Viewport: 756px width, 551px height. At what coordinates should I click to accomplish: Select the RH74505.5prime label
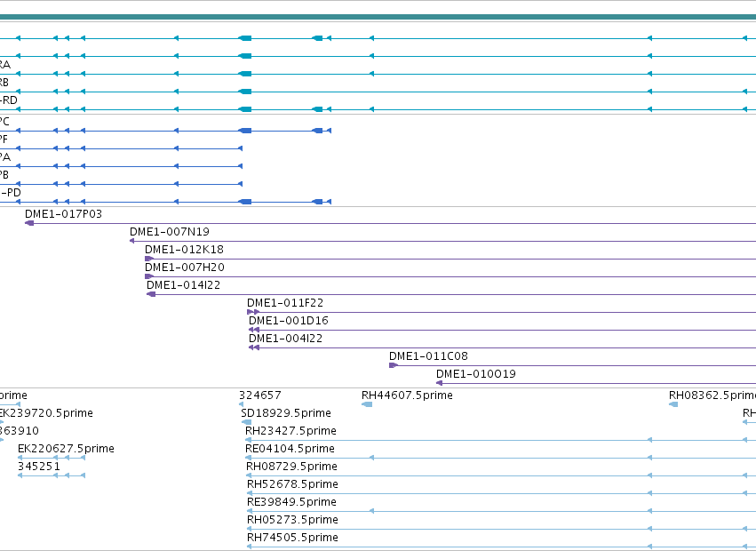[292, 538]
